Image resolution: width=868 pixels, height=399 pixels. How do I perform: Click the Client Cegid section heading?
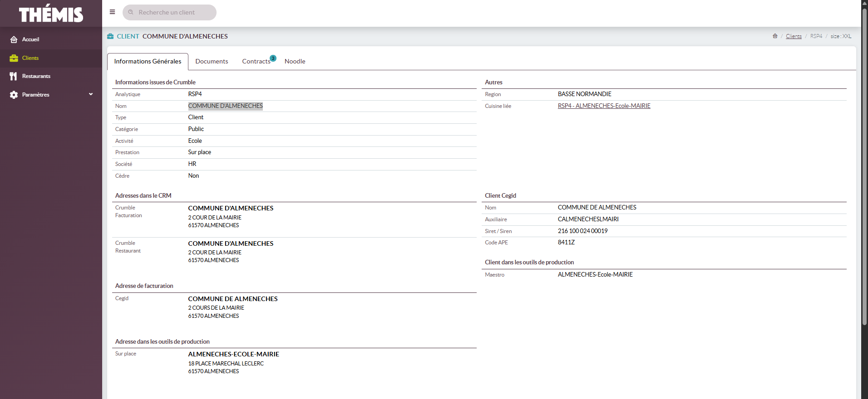[500, 196]
